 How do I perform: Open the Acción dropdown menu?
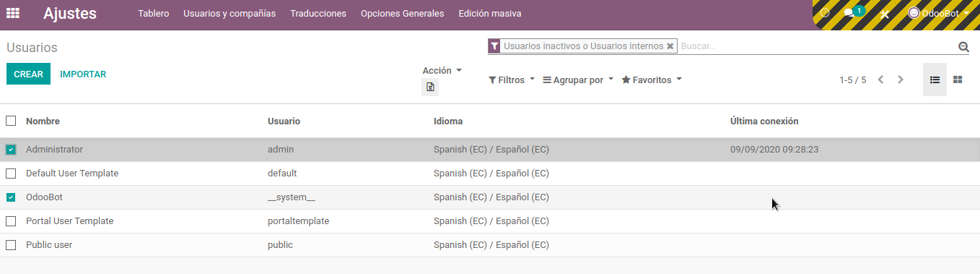coord(442,70)
